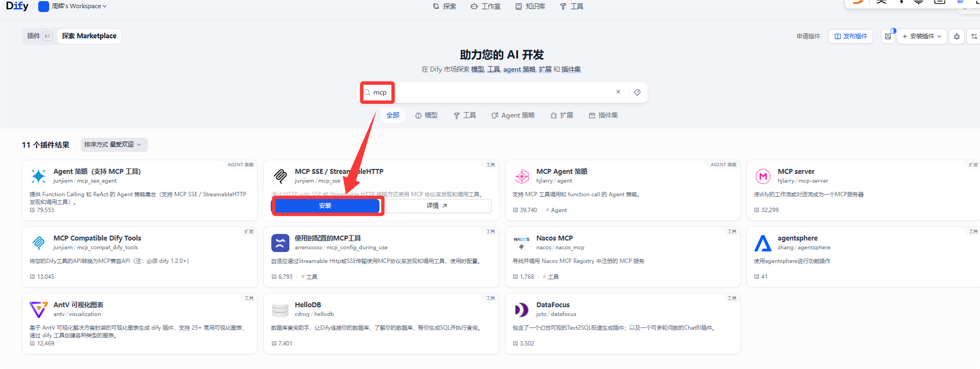Open the Agent 策略 (支持 MCP 工具) card title
Screen dimensions: 980x369
point(97,172)
